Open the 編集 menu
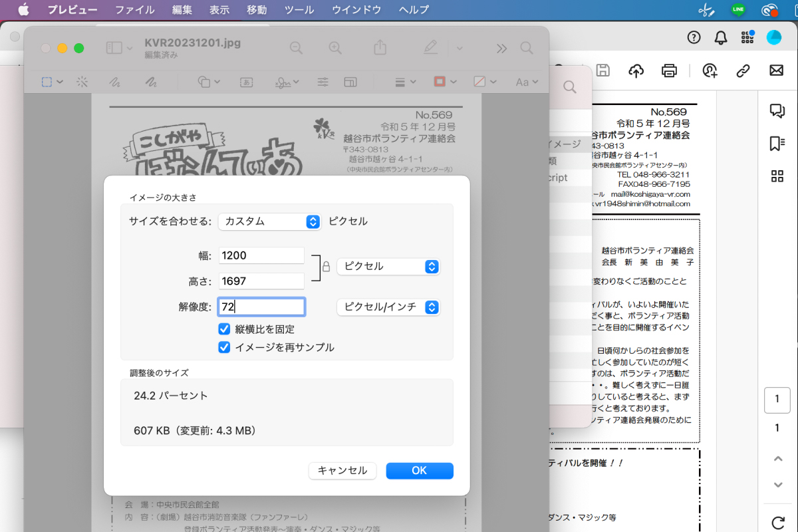 [182, 9]
